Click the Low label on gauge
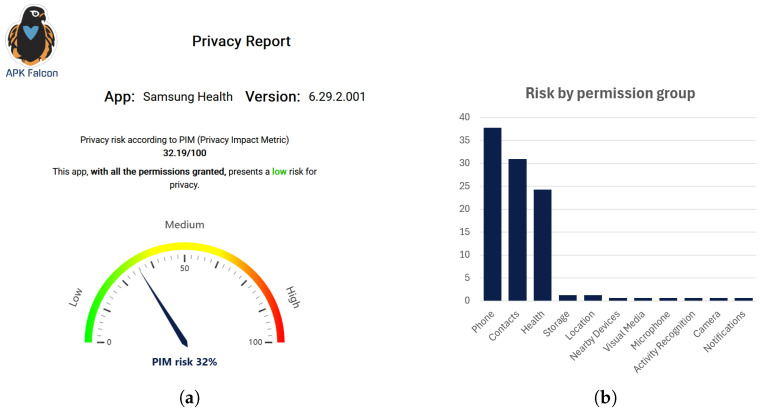Viewport: 762px width, 411px height. click(x=75, y=297)
